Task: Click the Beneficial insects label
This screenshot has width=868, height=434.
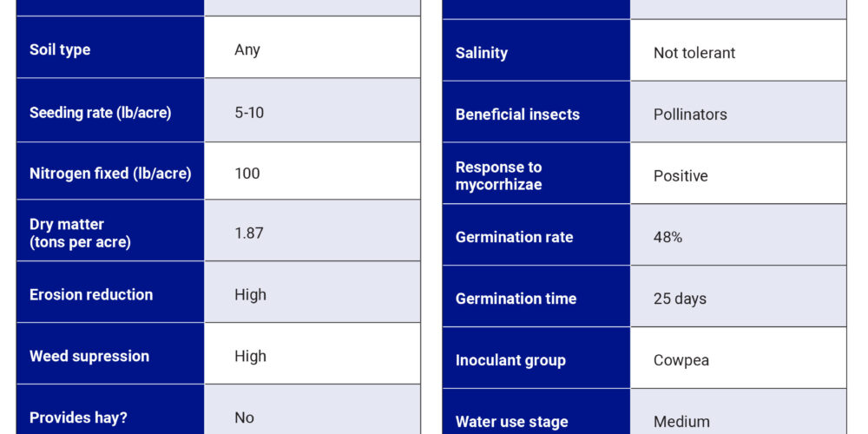Action: (517, 115)
